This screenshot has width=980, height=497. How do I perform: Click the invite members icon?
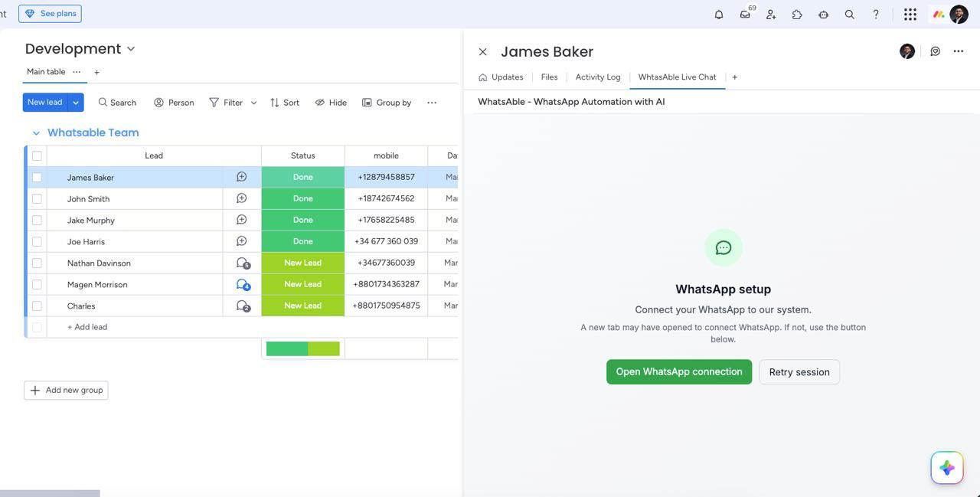[x=771, y=14]
